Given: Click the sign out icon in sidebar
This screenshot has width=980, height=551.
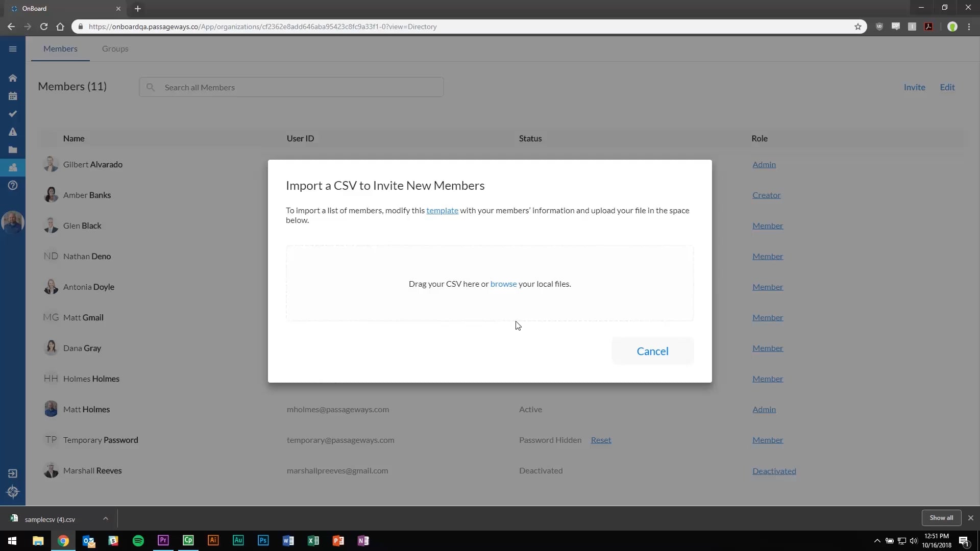Looking at the screenshot, I should tap(13, 473).
